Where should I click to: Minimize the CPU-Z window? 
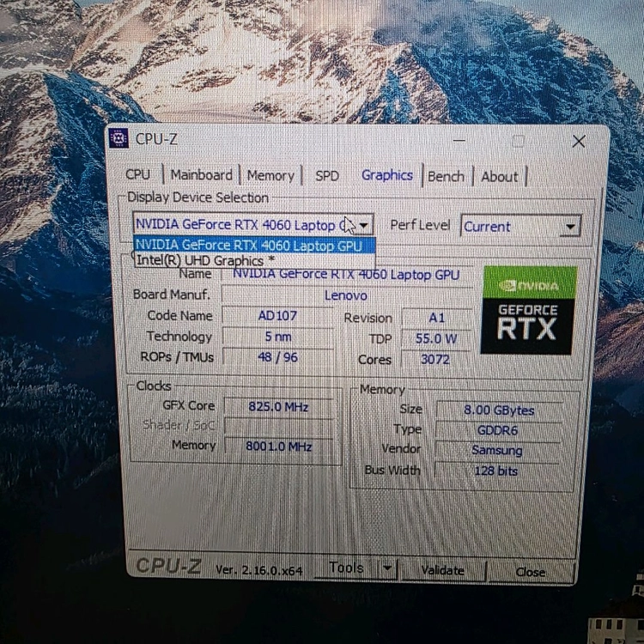(x=459, y=141)
